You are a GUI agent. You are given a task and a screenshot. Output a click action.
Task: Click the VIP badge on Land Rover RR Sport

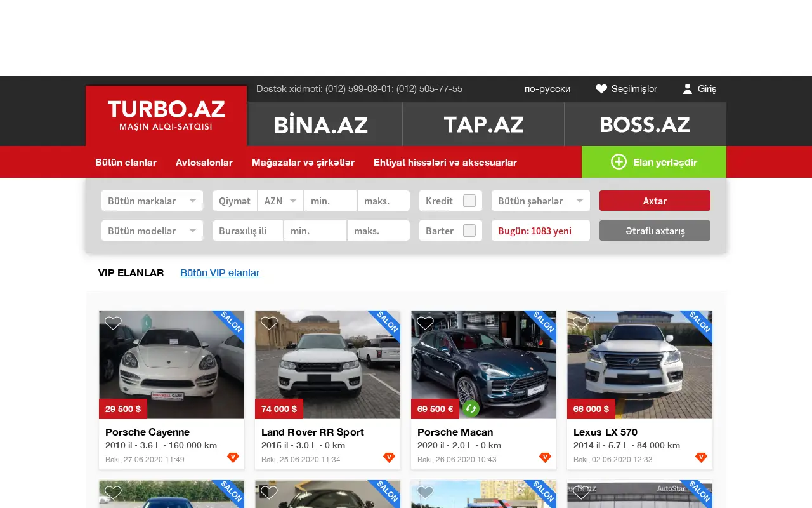pyautogui.click(x=389, y=457)
